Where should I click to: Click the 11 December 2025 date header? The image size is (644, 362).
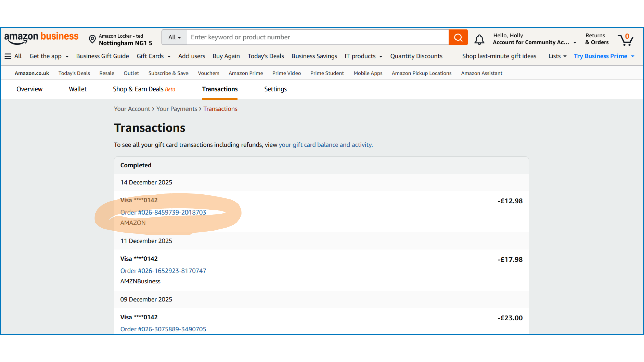tap(146, 241)
